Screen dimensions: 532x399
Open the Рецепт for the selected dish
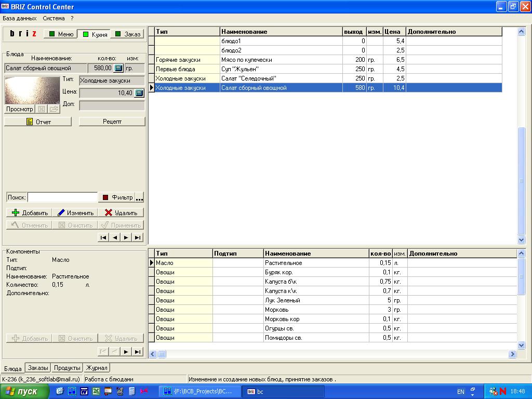pyautogui.click(x=112, y=121)
